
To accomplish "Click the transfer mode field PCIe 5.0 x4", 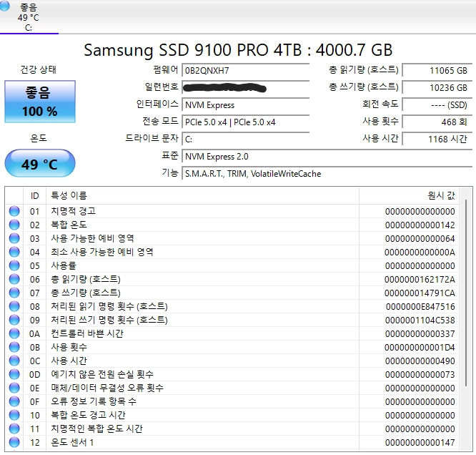I will point(245,122).
